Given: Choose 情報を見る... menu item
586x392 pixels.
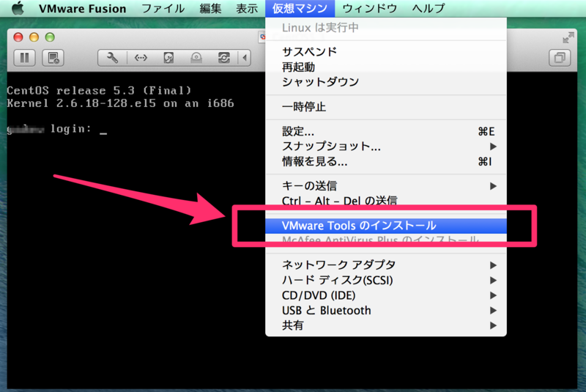Looking at the screenshot, I should 386,161.
